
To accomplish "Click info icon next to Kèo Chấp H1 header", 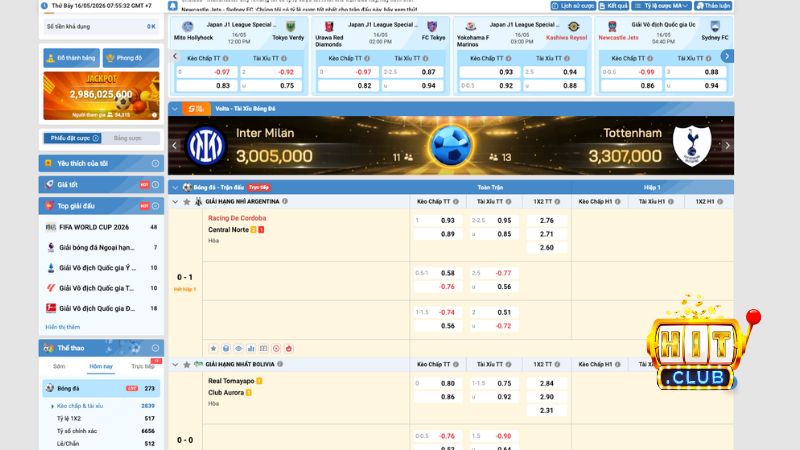I will pyautogui.click(x=618, y=202).
